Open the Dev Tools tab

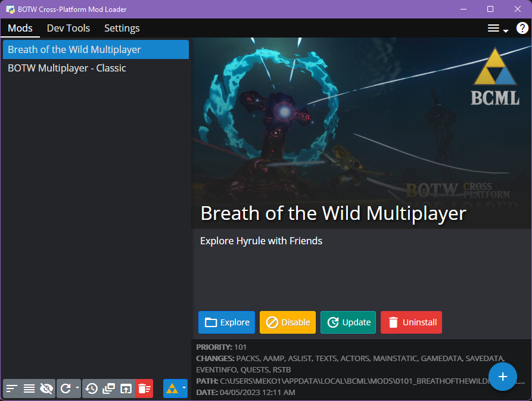[x=68, y=28]
